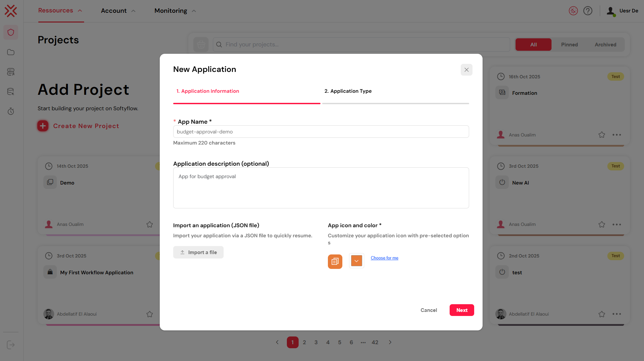Select the timer icon in the sidebar
The height and width of the screenshot is (361, 644).
coord(11,111)
